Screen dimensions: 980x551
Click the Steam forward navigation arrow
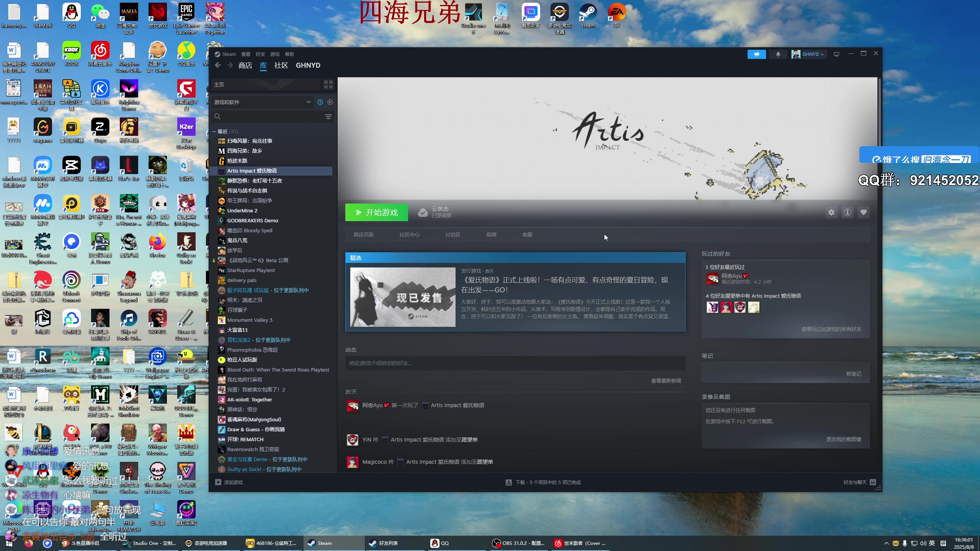click(x=230, y=65)
